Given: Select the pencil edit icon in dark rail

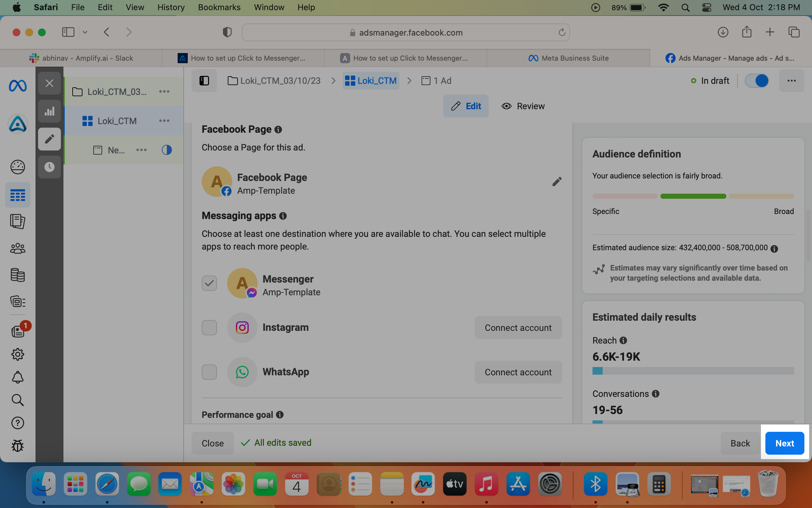Looking at the screenshot, I should [49, 139].
